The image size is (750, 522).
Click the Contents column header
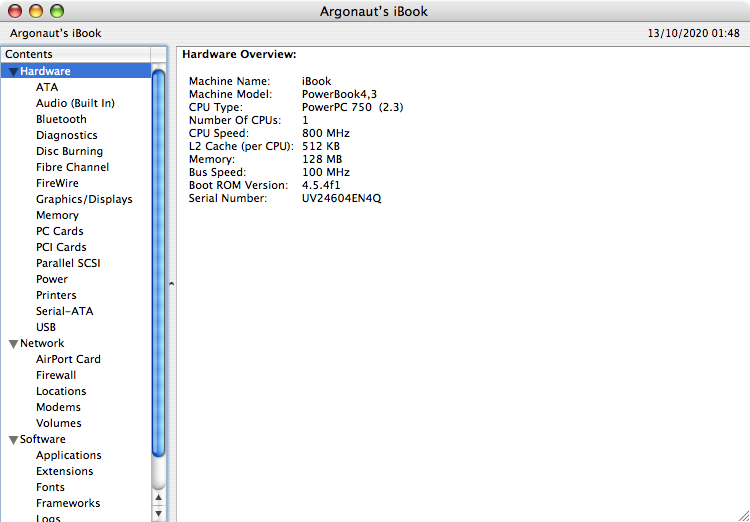(x=76, y=55)
